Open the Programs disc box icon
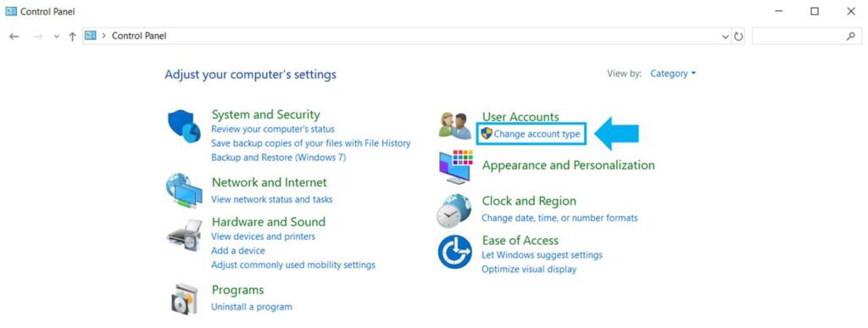Image resolution: width=868 pixels, height=328 pixels. [184, 298]
